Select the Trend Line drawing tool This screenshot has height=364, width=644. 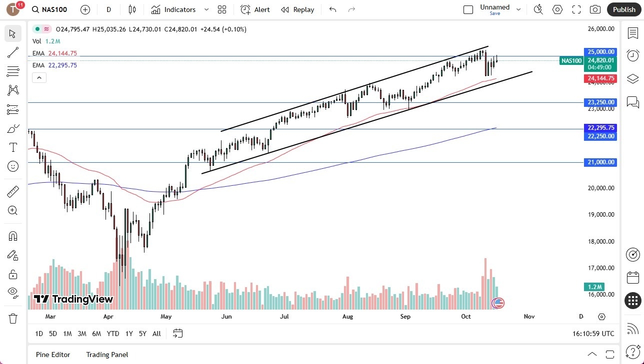[x=12, y=52]
